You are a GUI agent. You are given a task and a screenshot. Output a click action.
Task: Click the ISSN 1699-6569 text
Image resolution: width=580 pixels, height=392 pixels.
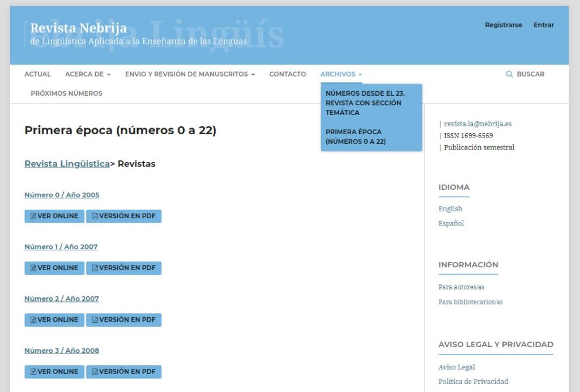pos(468,136)
